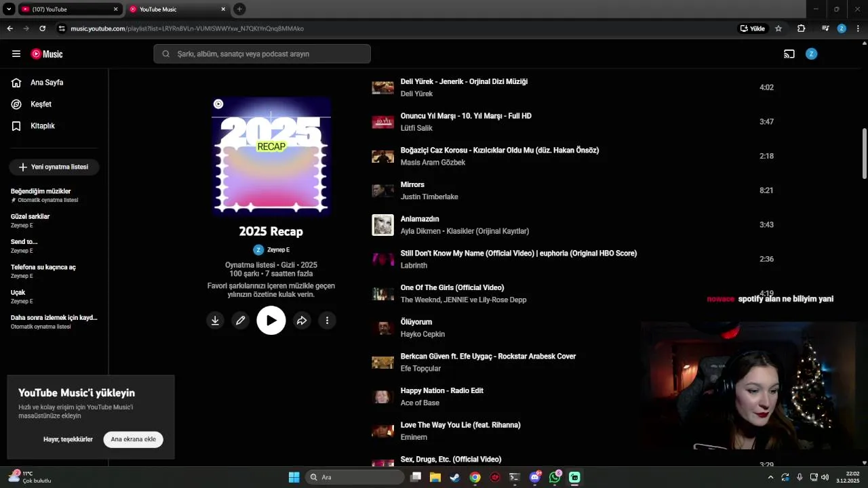This screenshot has height=488, width=868.
Task: Click the 2025 Recap cover art
Action: 271,156
